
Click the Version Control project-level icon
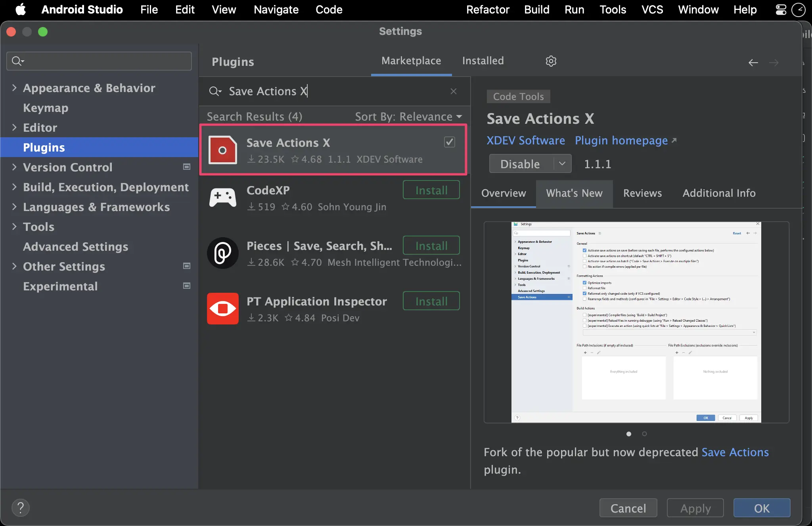[187, 167]
